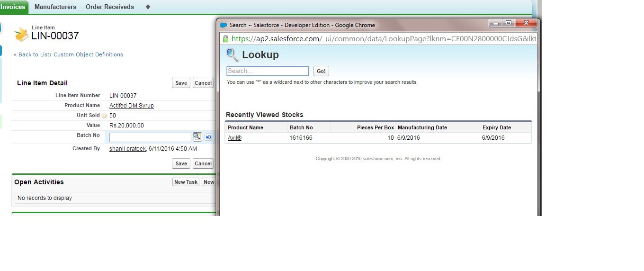Click the Batch No lookup magnifier icon
Viewport: 644px width, 271px height.
click(x=197, y=137)
